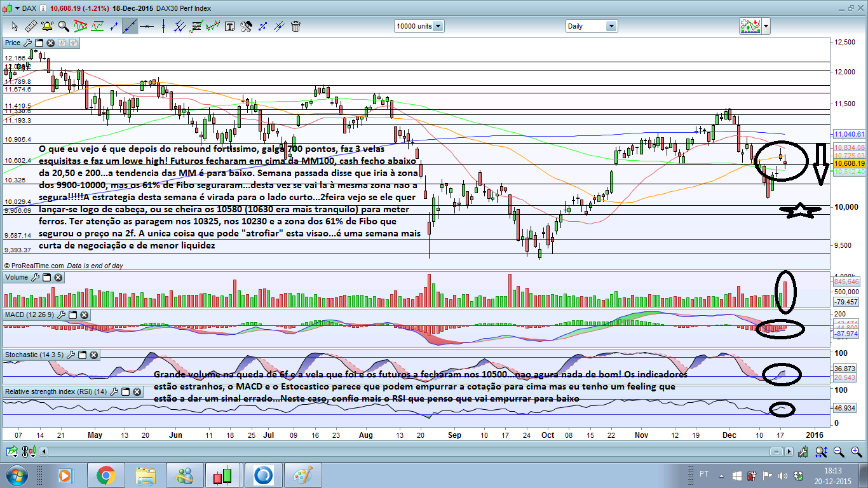This screenshot has width=868, height=488.
Task: Close the Volume indicator panel
Action: [x=58, y=277]
